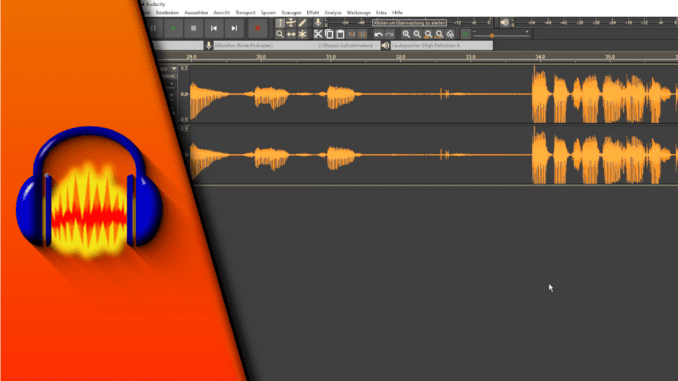The height and width of the screenshot is (381, 678).
Task: Click the timeline ruler at 34.0
Action: pyautogui.click(x=540, y=57)
